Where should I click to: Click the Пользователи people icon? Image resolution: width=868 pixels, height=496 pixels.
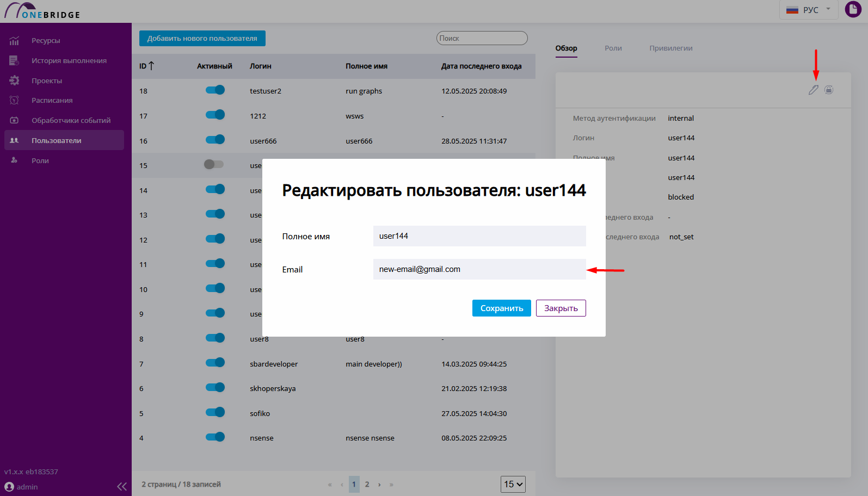[x=15, y=140]
